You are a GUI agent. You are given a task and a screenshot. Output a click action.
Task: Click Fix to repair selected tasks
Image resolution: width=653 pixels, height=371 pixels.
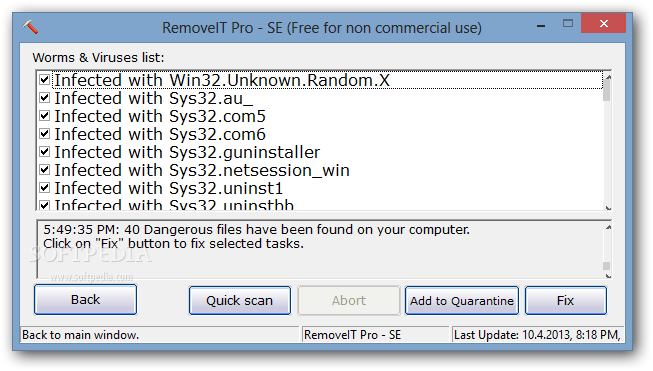[566, 301]
